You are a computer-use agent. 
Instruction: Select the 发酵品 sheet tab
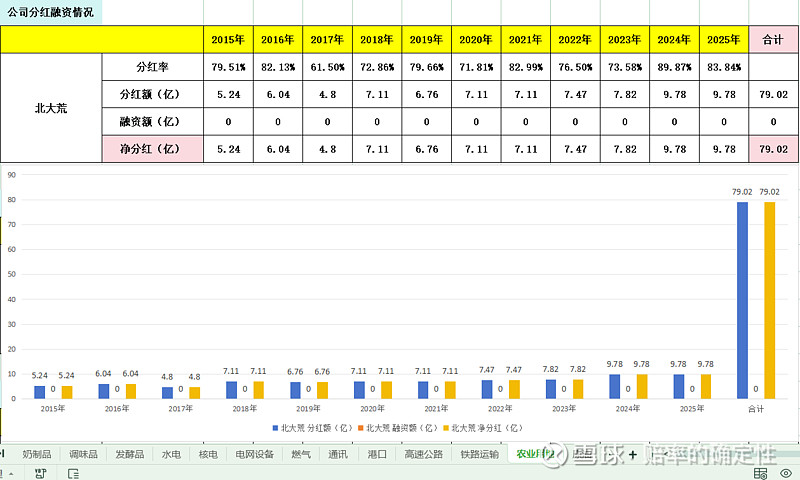point(130,454)
